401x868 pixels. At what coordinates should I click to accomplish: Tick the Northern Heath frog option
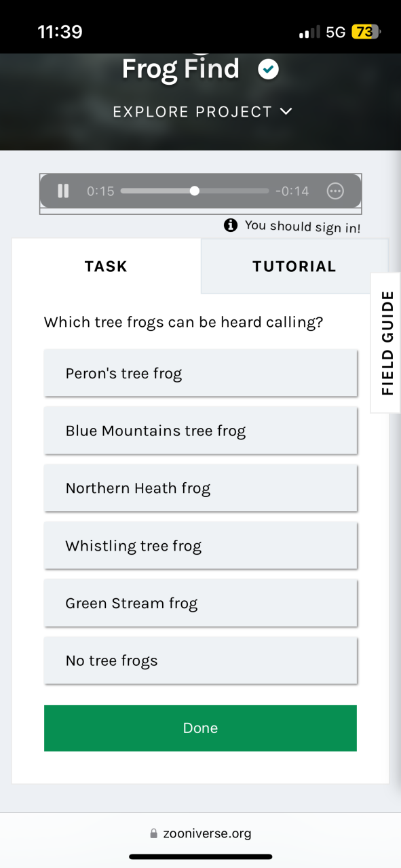click(x=200, y=488)
